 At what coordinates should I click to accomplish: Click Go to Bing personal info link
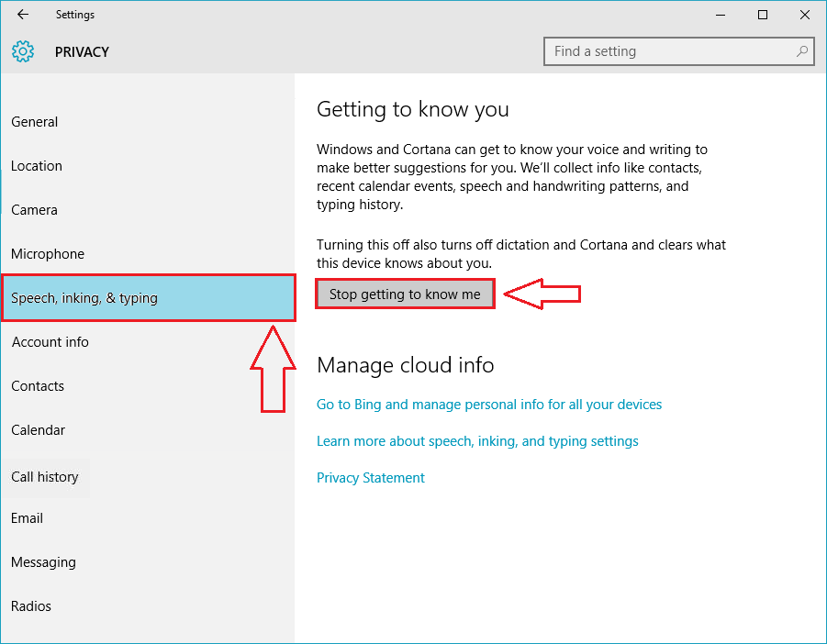[x=488, y=404]
